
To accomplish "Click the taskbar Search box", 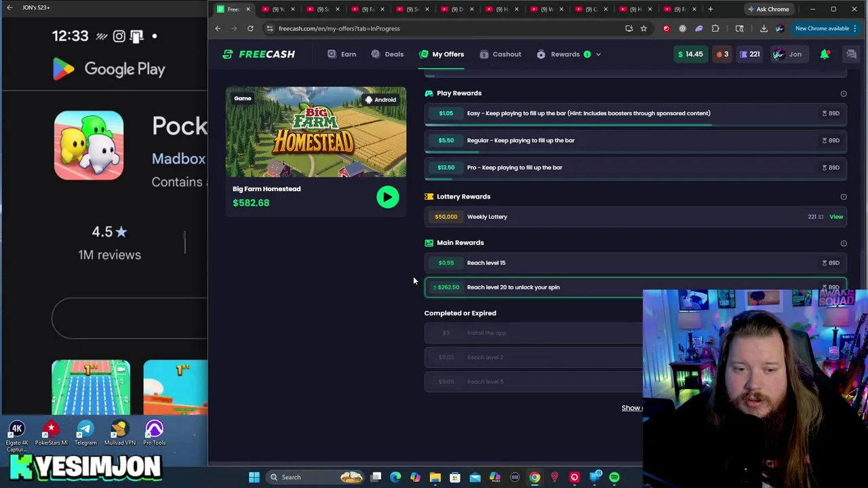I will pos(315,477).
